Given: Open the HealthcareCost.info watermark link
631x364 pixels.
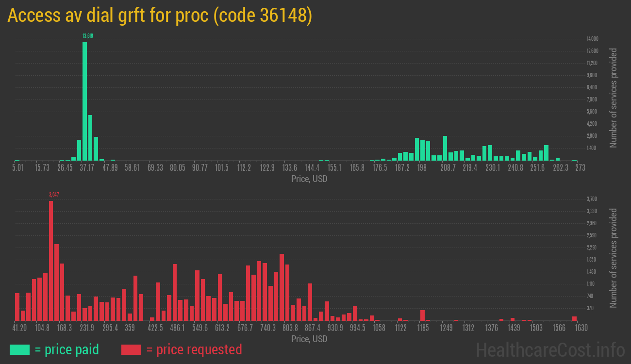Looking at the screenshot, I should pos(550,349).
